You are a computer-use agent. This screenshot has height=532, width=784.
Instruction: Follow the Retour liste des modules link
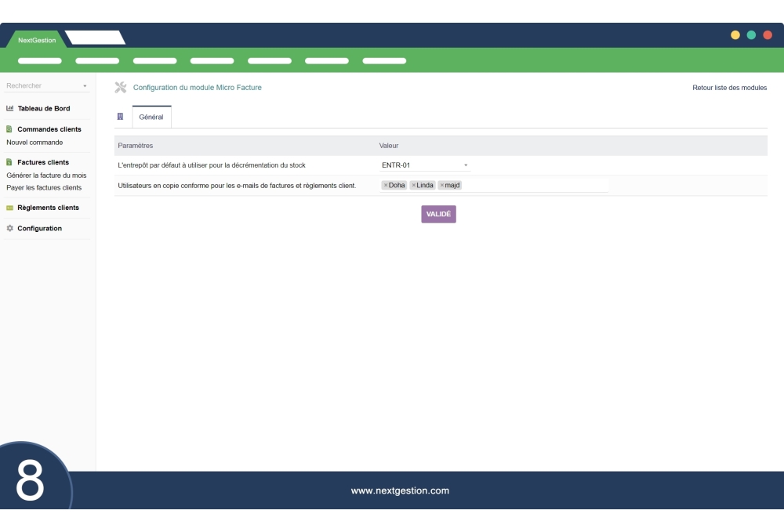tap(729, 88)
